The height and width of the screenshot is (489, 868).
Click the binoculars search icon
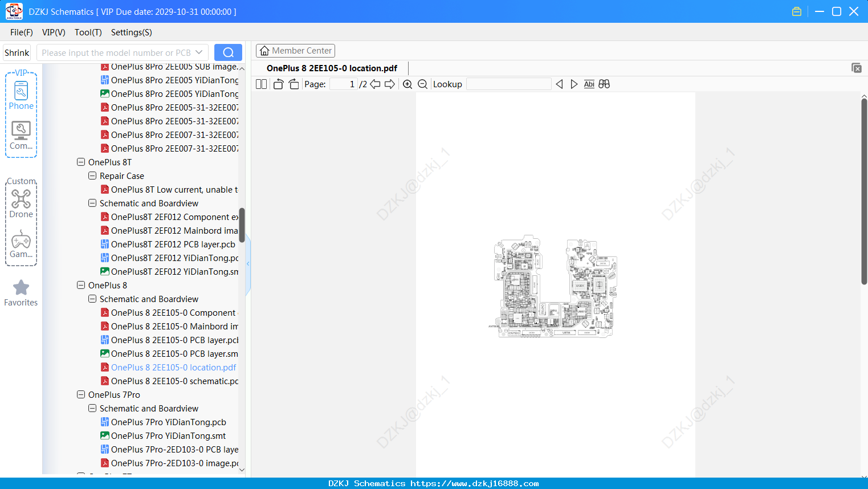[x=604, y=84]
